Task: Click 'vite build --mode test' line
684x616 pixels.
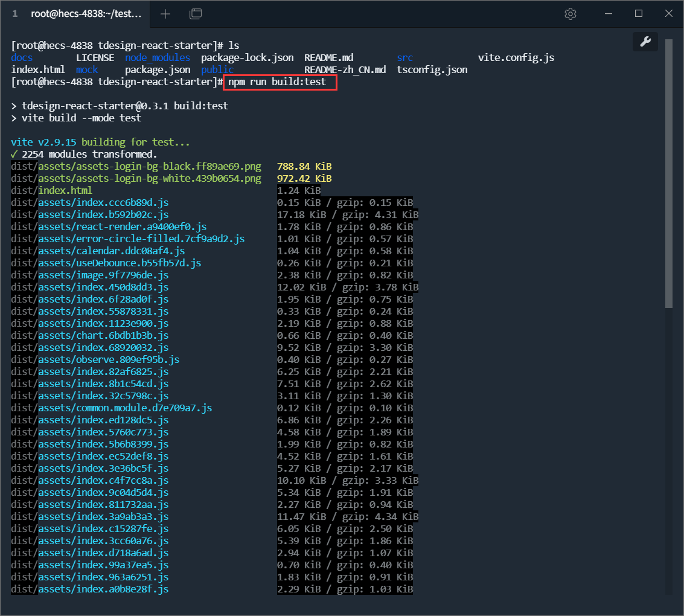Action: click(x=76, y=118)
